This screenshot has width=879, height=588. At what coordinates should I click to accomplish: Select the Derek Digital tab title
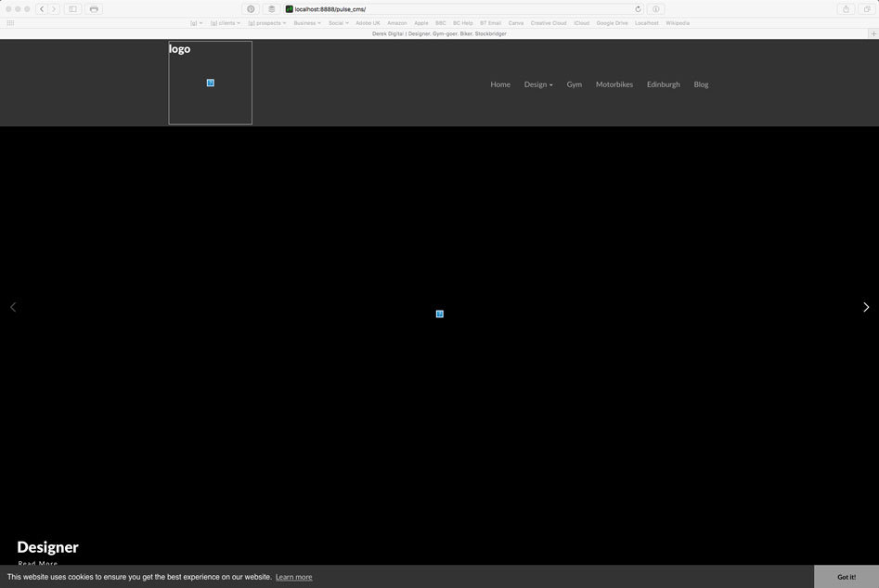[439, 33]
